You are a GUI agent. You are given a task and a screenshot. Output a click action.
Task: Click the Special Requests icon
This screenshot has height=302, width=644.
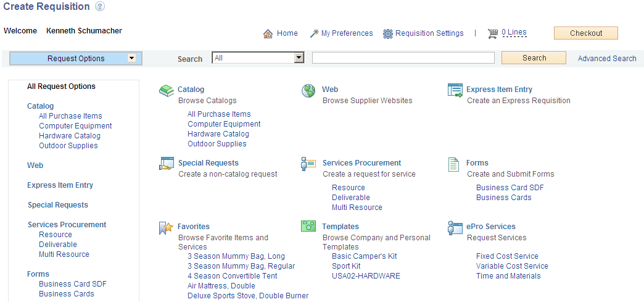point(167,164)
